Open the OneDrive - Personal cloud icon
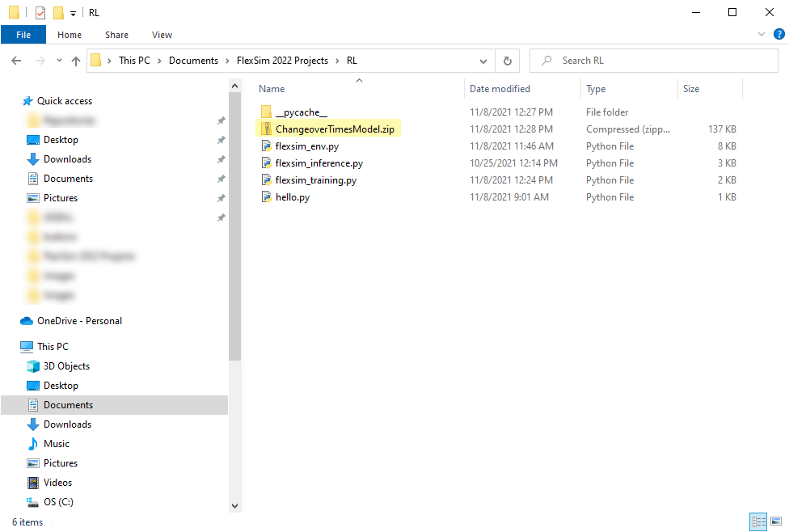 coord(27,321)
